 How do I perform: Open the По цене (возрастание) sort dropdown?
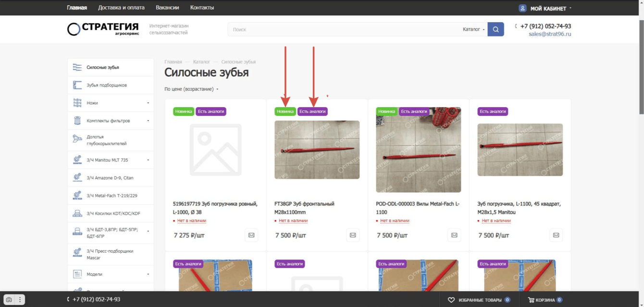191,89
